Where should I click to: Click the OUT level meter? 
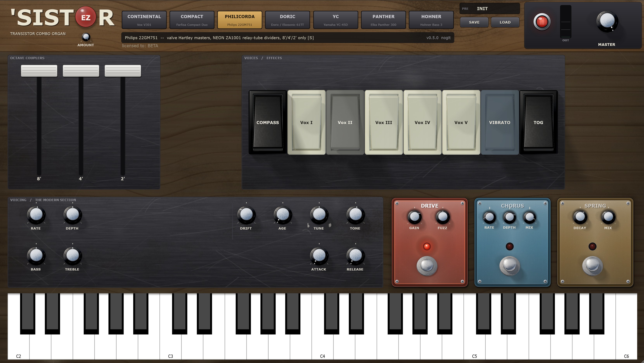click(565, 22)
